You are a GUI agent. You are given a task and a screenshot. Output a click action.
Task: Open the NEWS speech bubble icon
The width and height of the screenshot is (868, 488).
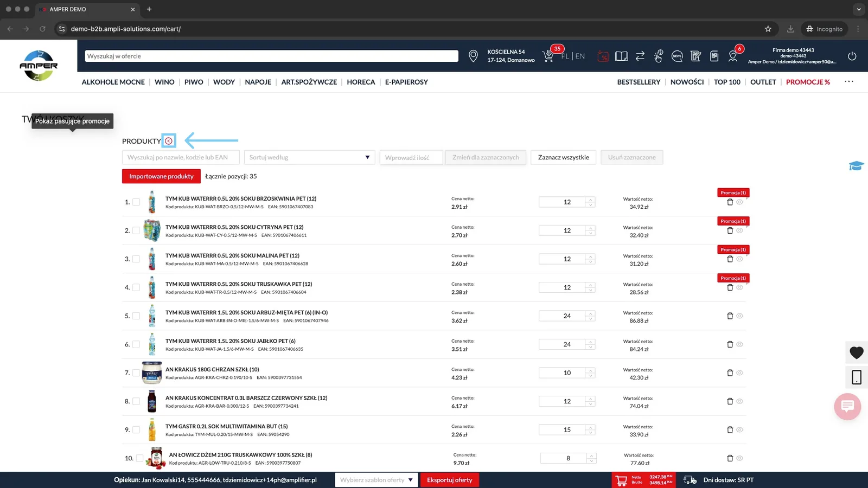pyautogui.click(x=677, y=56)
